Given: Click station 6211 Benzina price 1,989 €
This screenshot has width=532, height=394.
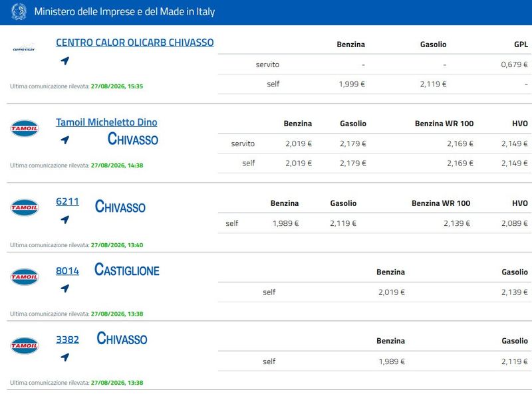Looking at the screenshot, I should [286, 223].
